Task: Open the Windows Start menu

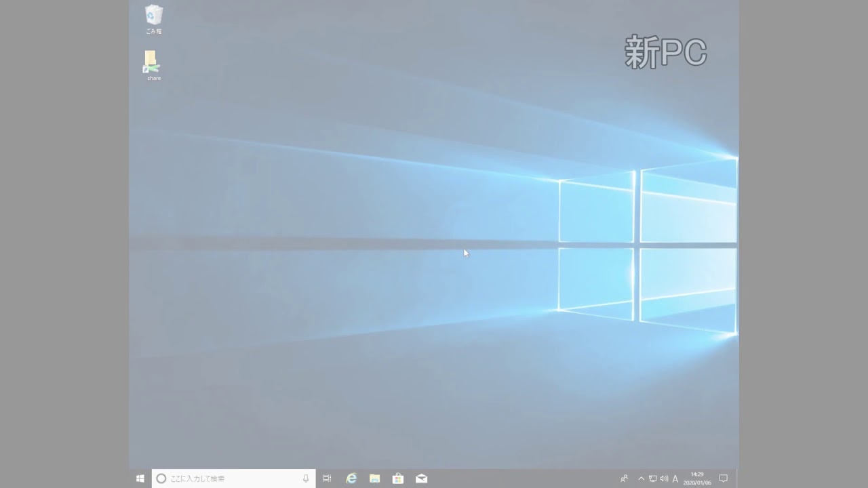Action: click(140, 479)
